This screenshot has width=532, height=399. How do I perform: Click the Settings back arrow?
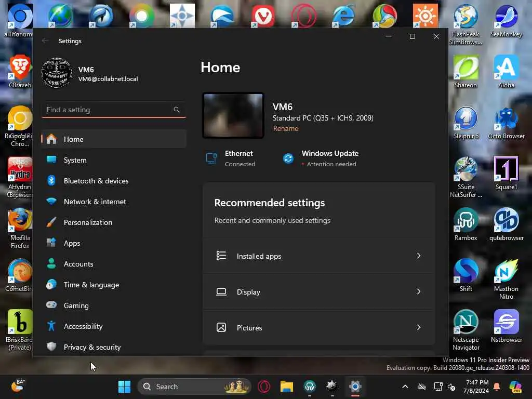(x=45, y=41)
